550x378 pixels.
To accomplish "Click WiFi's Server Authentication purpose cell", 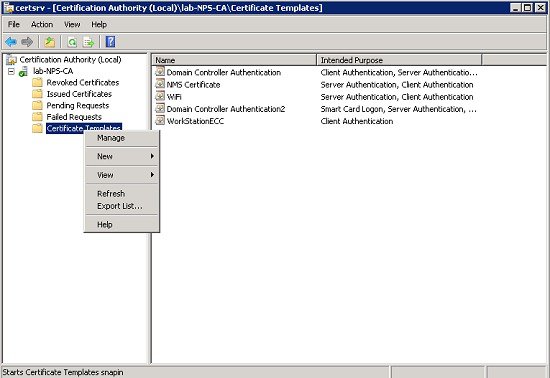I will coord(397,97).
